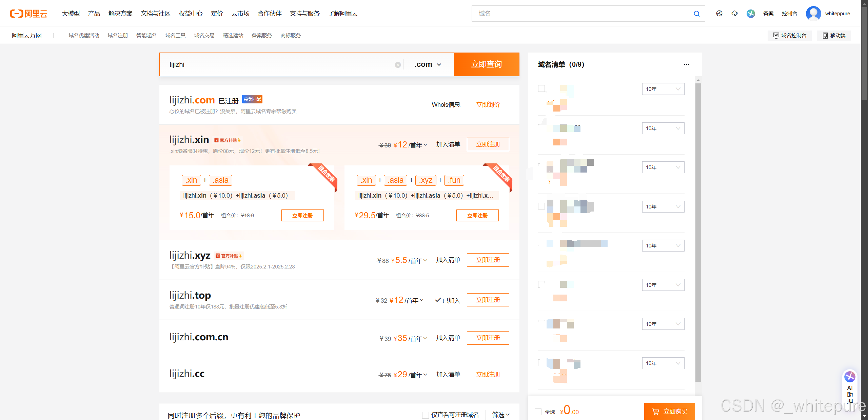Click the search magnifier icon
Screen dimensions: 868x420
pos(696,14)
